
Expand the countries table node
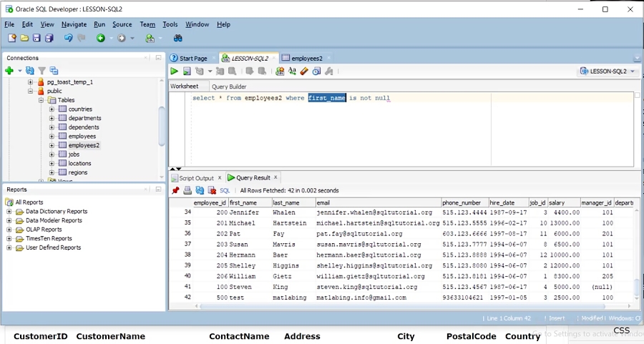[x=52, y=109]
